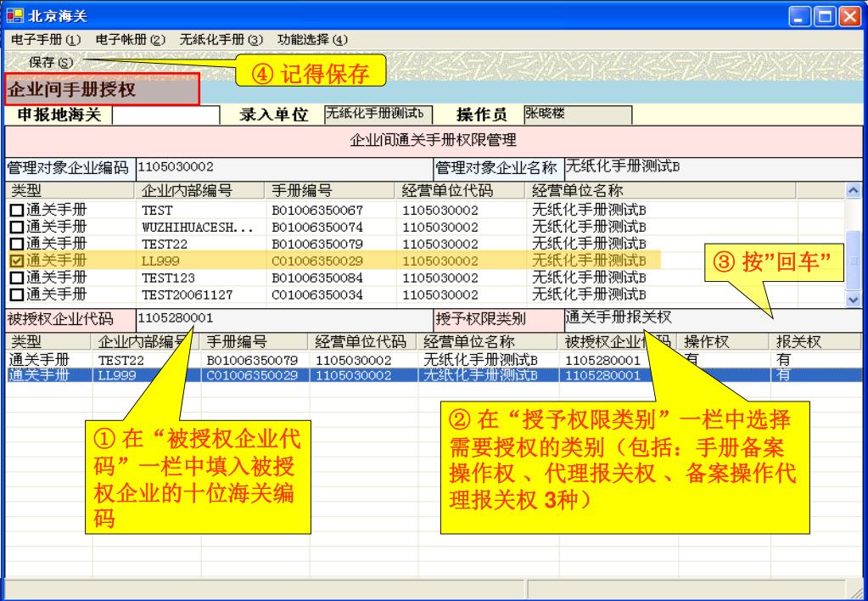This screenshot has height=601, width=868.
Task: Select cell B01006350084
Action: 317,278
